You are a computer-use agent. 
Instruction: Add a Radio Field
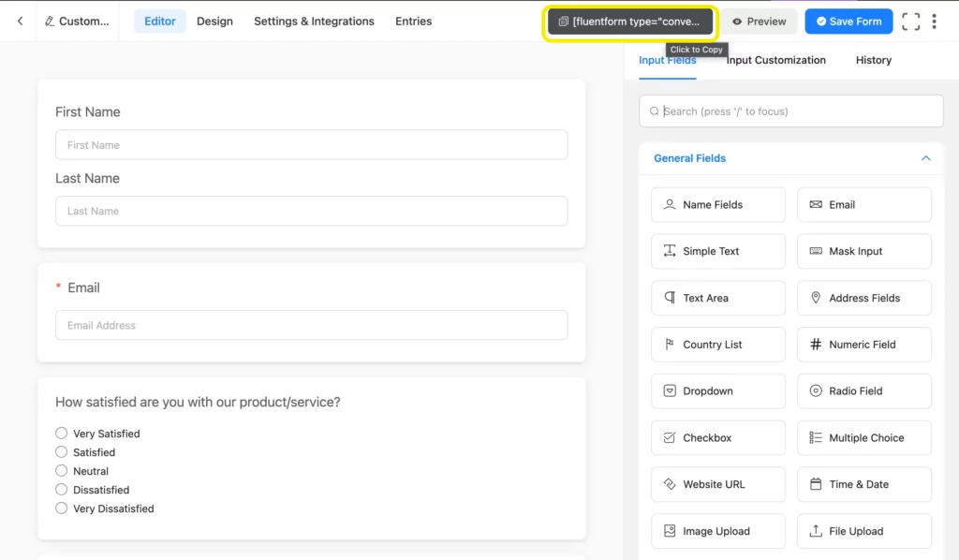864,391
